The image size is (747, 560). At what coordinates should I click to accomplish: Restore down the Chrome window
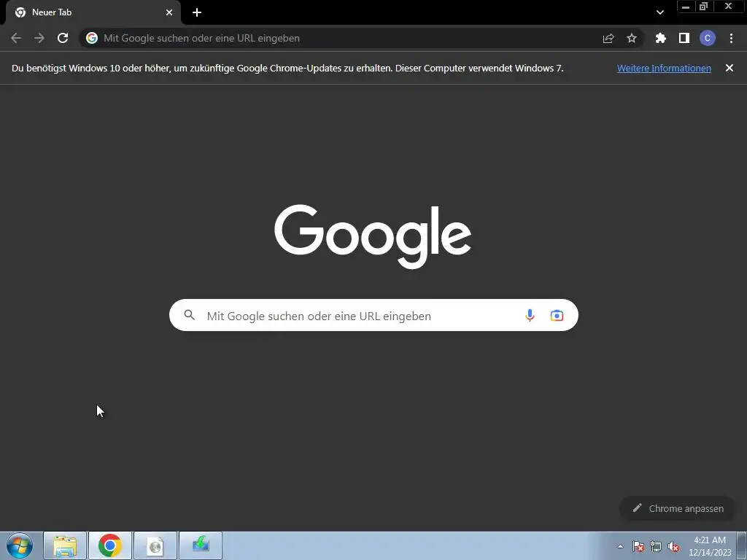click(x=704, y=6)
